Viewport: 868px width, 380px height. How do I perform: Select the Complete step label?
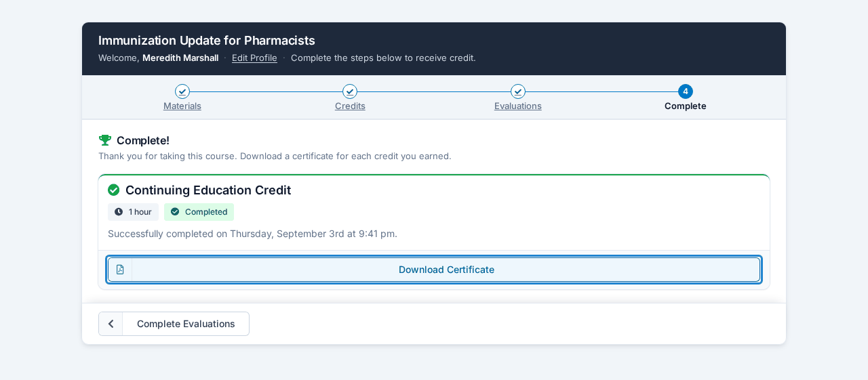(x=686, y=106)
